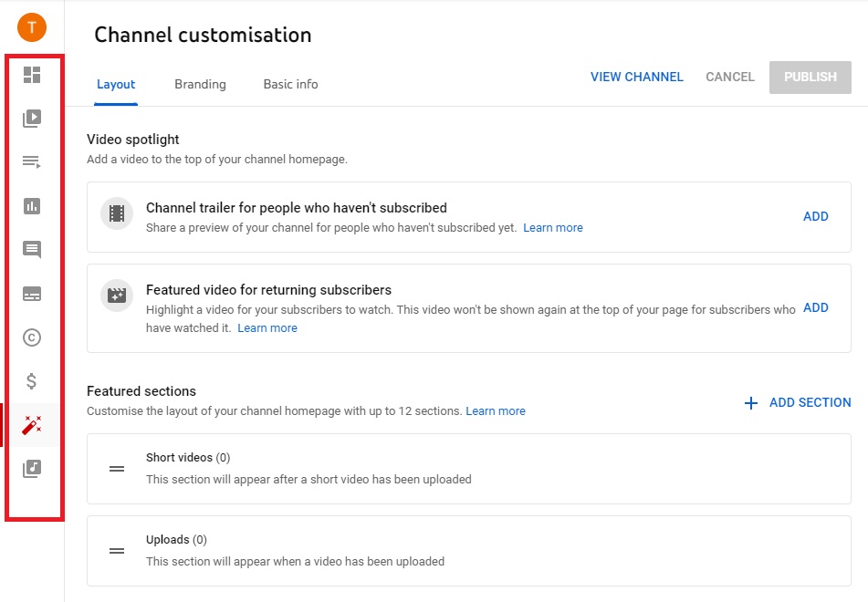Add a channel trailer video
868x602 pixels.
tap(815, 216)
